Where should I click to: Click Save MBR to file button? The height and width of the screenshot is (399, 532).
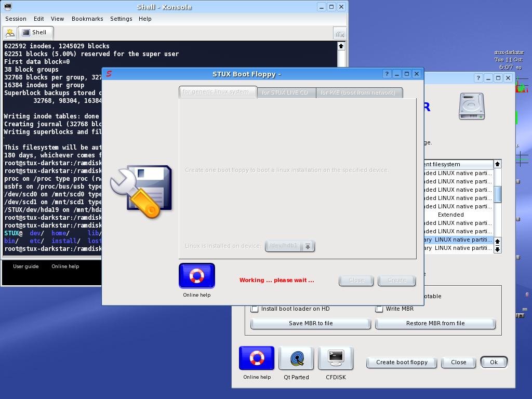coord(311,323)
